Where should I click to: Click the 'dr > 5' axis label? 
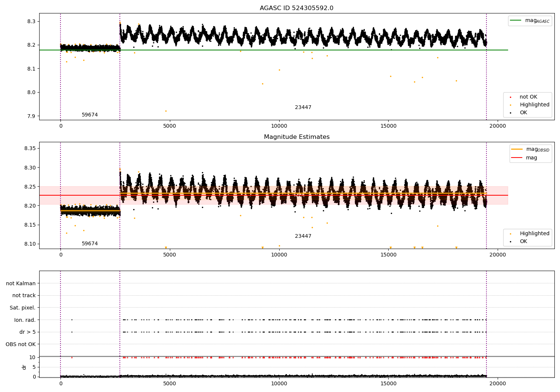click(x=28, y=332)
